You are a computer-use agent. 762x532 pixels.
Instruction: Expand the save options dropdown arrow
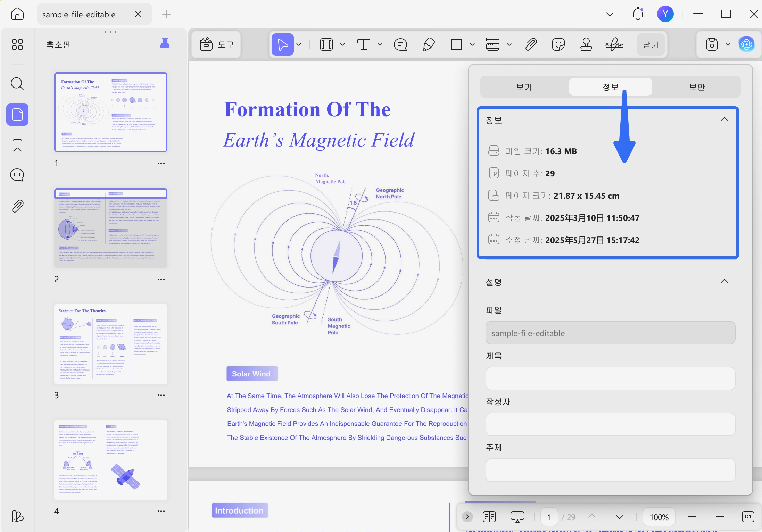tap(728, 44)
